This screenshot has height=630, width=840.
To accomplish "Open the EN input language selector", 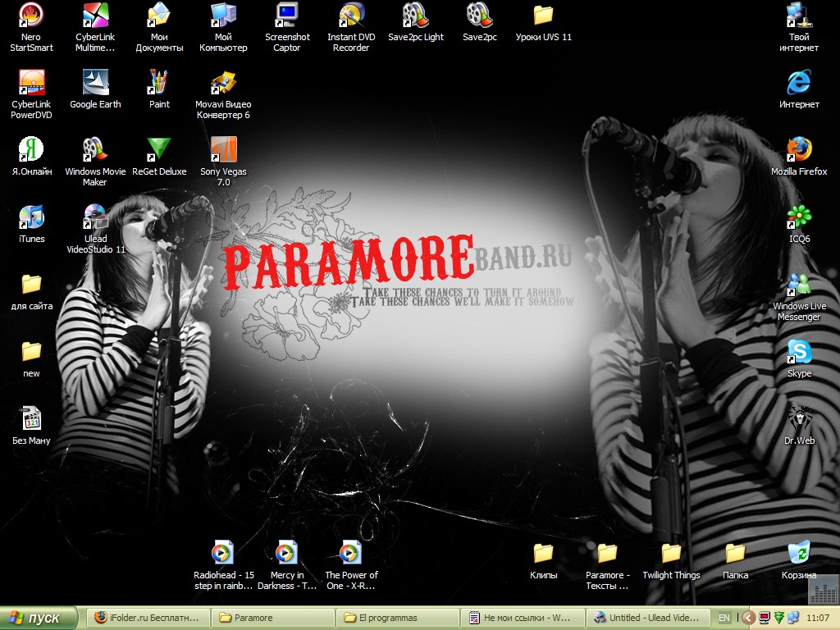I will coord(724,618).
